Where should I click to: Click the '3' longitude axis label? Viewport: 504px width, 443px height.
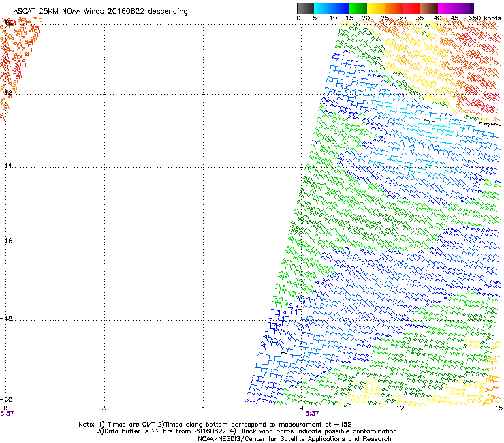tap(104, 408)
